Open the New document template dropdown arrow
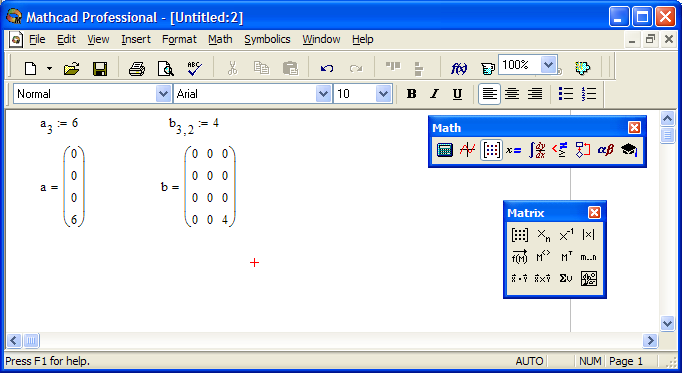The height and width of the screenshot is (373, 682). pyautogui.click(x=49, y=68)
